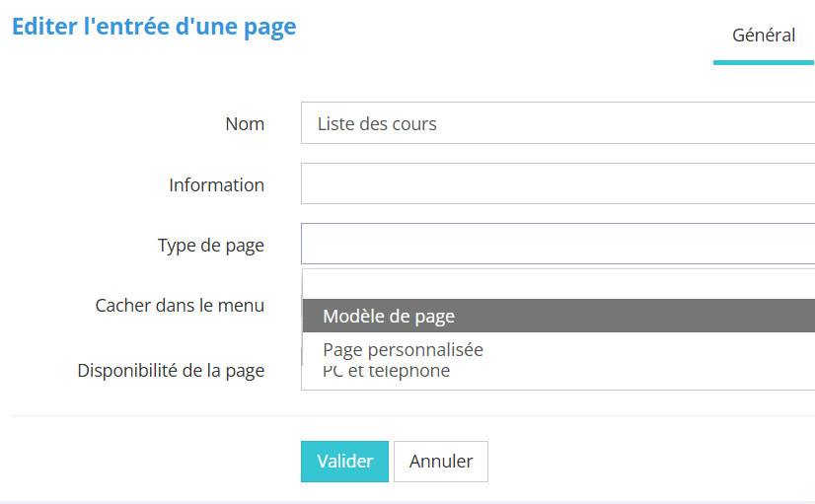815x504 pixels.
Task: Click the Type de page label
Action: point(210,246)
